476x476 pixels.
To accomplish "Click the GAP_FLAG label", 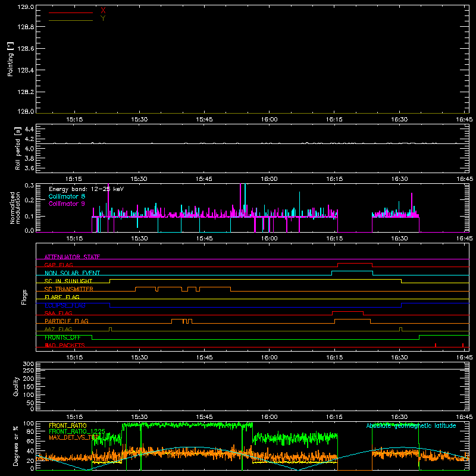I will point(58,265).
